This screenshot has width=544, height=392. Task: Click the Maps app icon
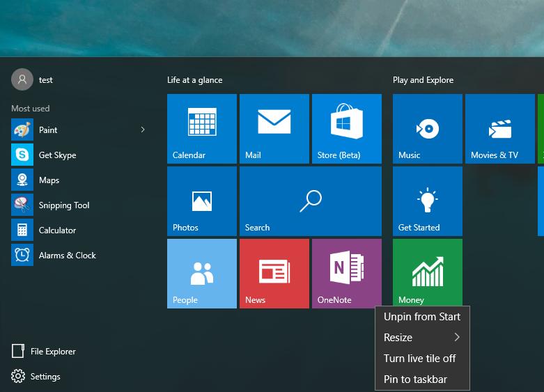point(22,180)
